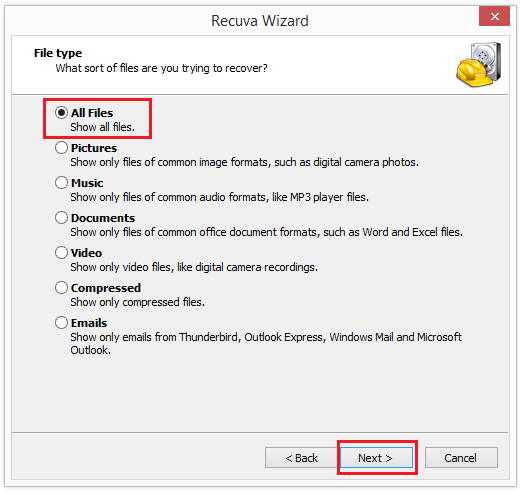
Task: Click the 'Show all files.' description
Action: click(x=103, y=127)
